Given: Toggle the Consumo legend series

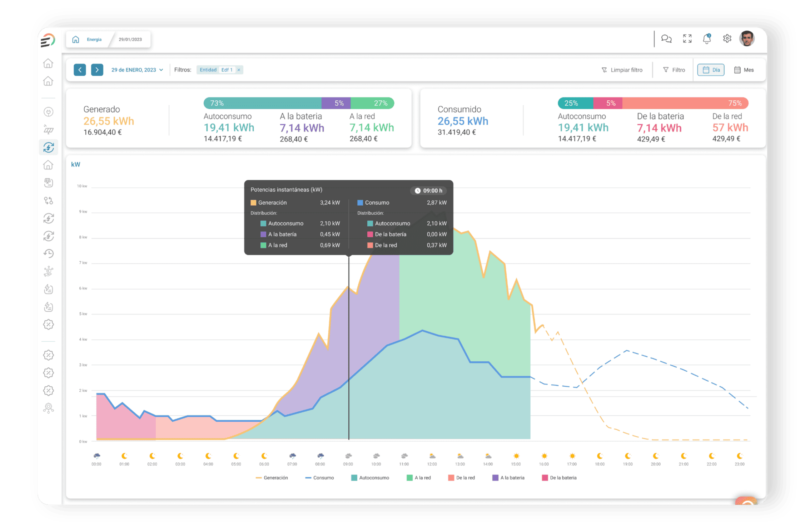Looking at the screenshot, I should pos(319,478).
